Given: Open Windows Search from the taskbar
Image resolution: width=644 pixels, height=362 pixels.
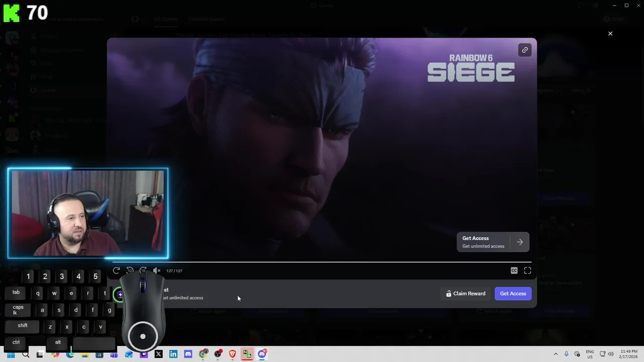Looking at the screenshot, I should [x=26, y=354].
